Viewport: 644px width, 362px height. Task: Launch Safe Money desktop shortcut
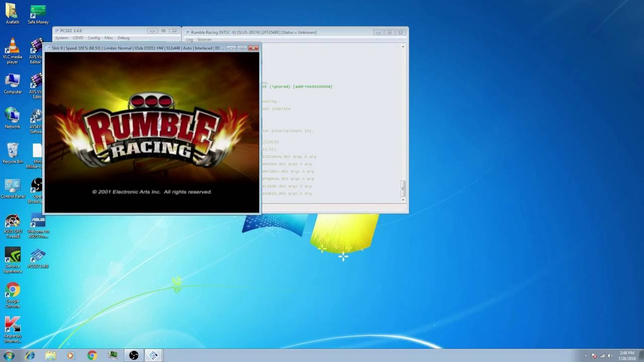[38, 14]
